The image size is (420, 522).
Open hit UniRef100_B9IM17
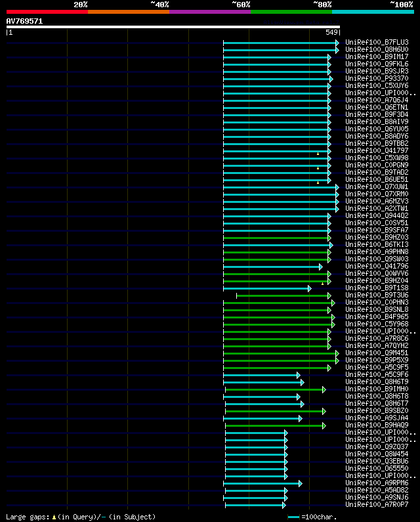[377, 57]
